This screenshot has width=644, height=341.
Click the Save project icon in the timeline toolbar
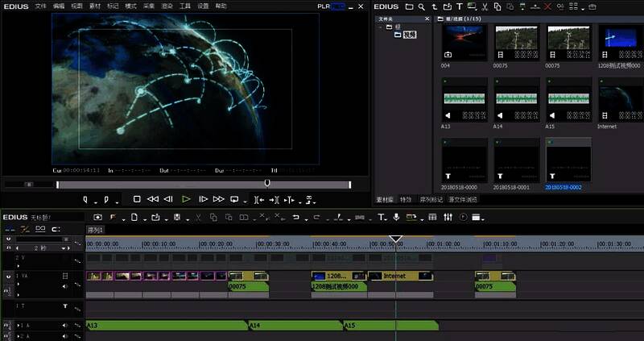pyautogui.click(x=177, y=217)
